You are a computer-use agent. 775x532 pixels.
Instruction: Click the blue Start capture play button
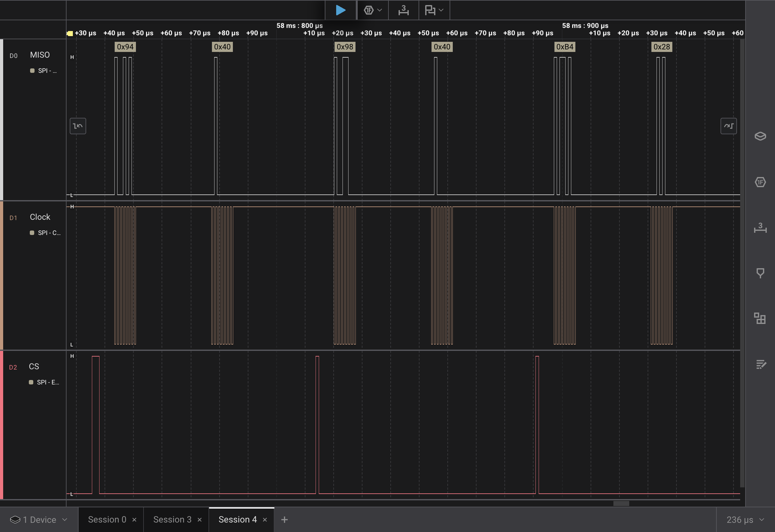340,10
